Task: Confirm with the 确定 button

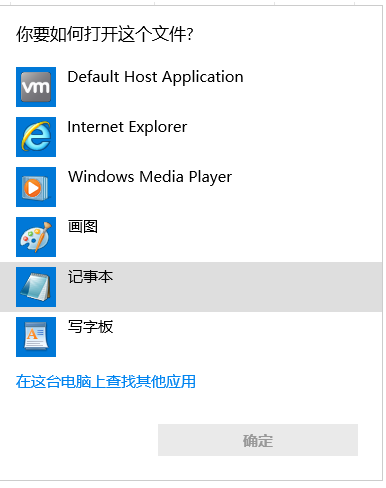Action: (x=258, y=440)
